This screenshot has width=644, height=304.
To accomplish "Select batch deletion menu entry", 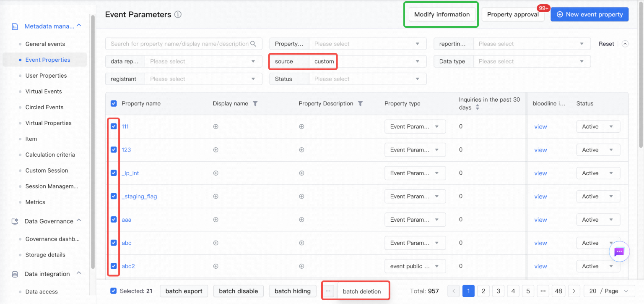I will 362,291.
